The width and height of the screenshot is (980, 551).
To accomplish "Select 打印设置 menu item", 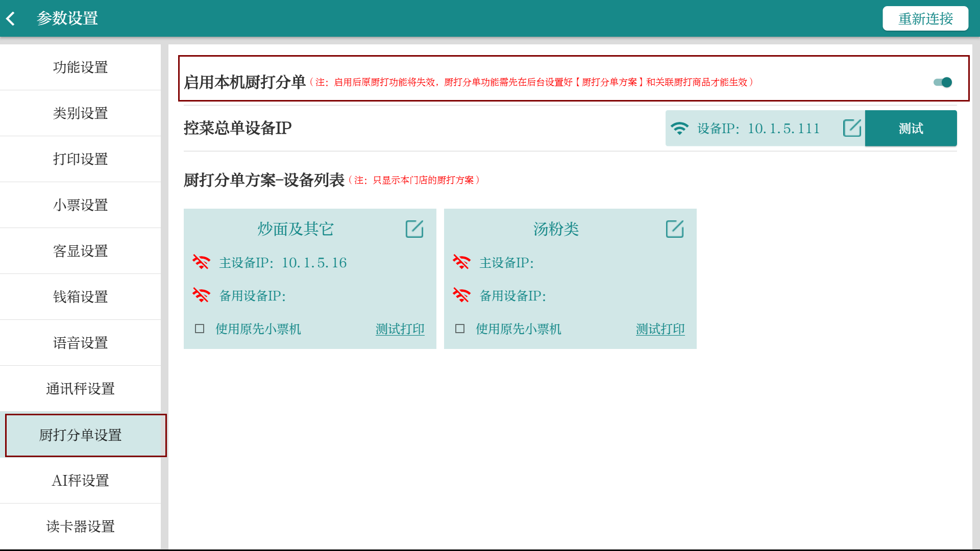I will pos(80,159).
